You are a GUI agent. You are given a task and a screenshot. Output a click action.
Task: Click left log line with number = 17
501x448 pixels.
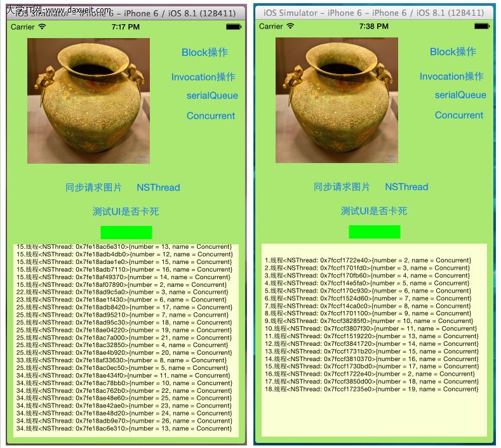(x=124, y=307)
